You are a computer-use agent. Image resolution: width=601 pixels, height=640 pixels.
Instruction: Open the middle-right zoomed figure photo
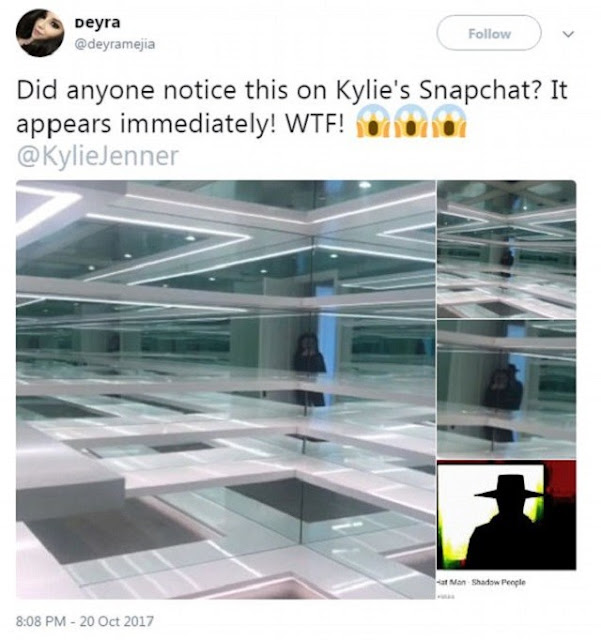507,389
